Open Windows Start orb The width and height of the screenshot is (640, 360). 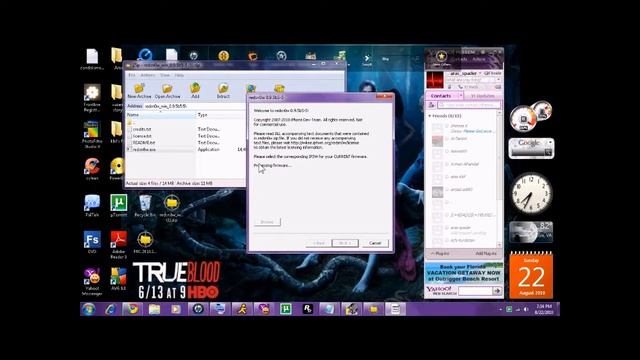tap(88, 309)
